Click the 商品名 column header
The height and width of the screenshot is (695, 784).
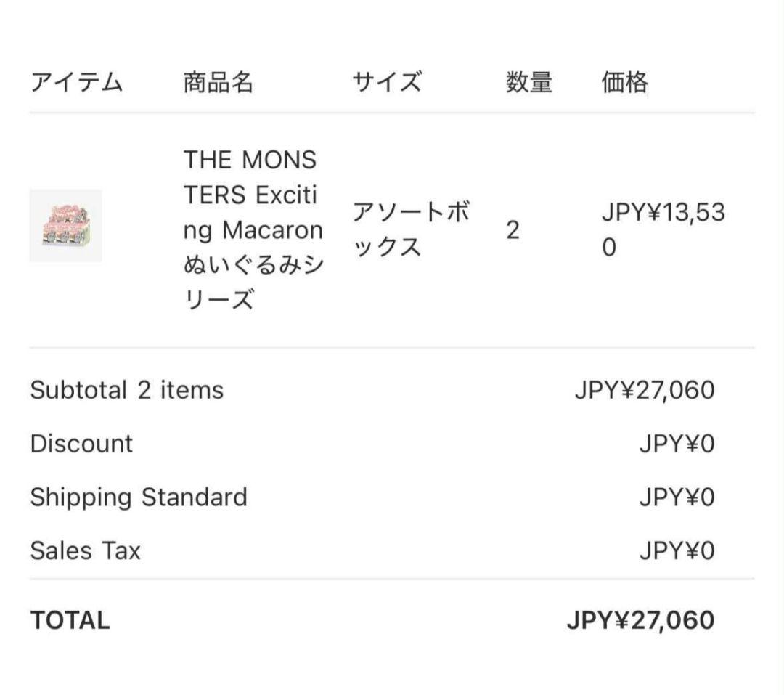tap(218, 83)
